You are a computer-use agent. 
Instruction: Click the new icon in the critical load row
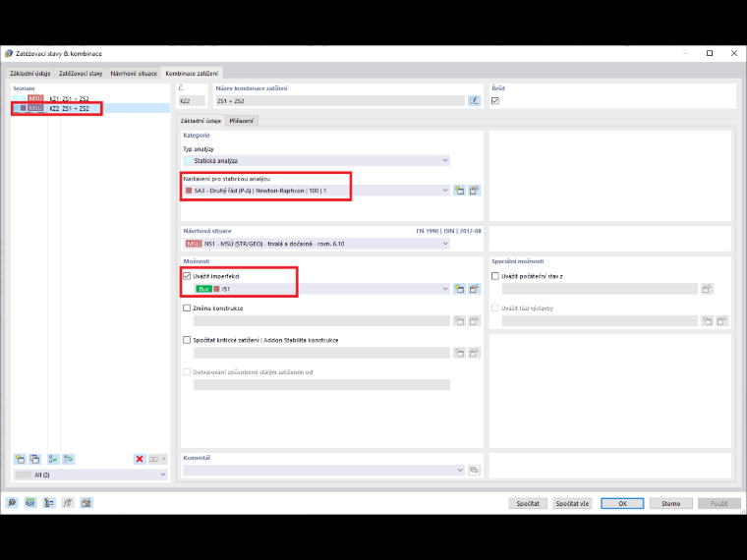pyautogui.click(x=459, y=353)
